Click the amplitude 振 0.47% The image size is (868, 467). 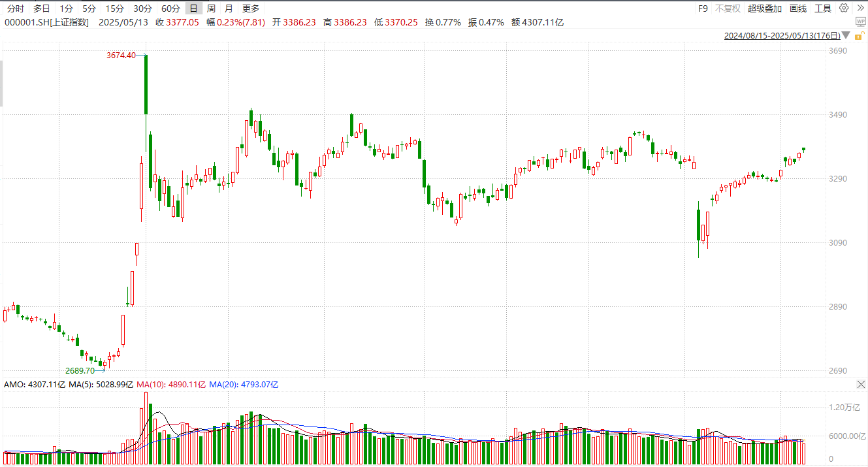tap(486, 22)
